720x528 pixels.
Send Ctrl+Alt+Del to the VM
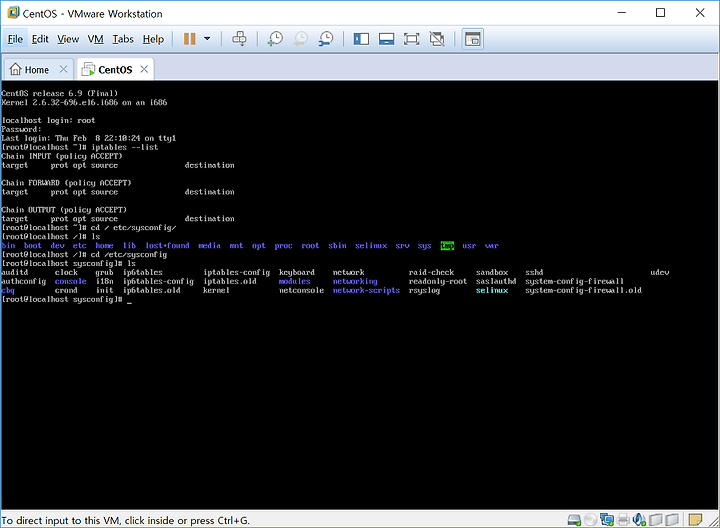point(239,39)
